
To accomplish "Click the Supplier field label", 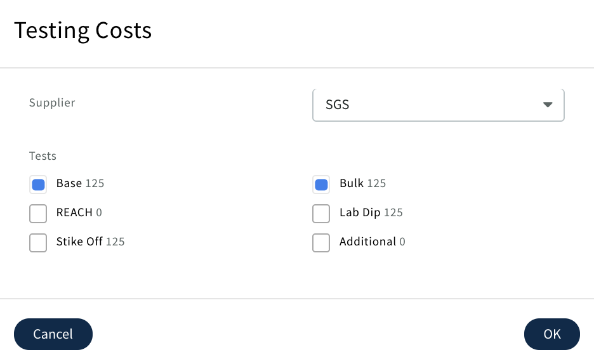I will click(52, 103).
